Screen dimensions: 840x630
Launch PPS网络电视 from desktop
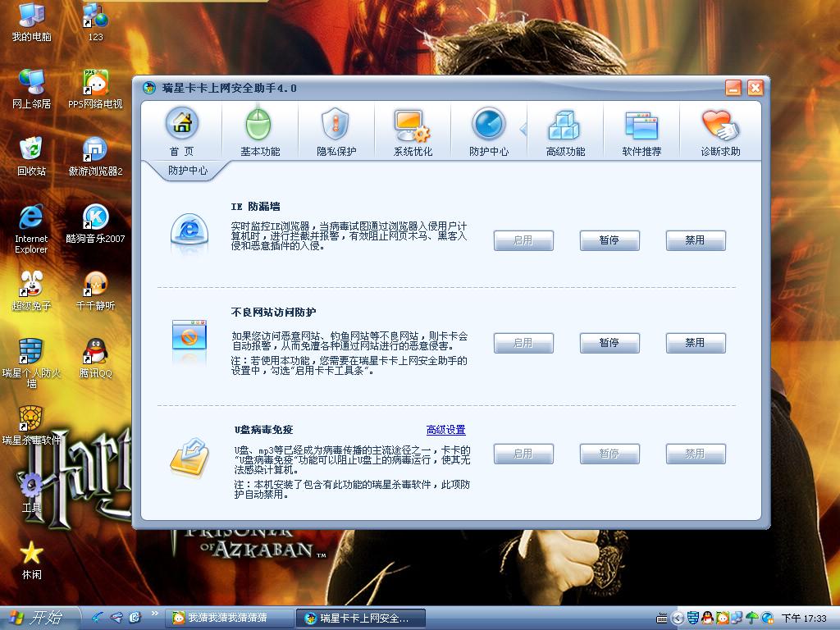pyautogui.click(x=95, y=89)
